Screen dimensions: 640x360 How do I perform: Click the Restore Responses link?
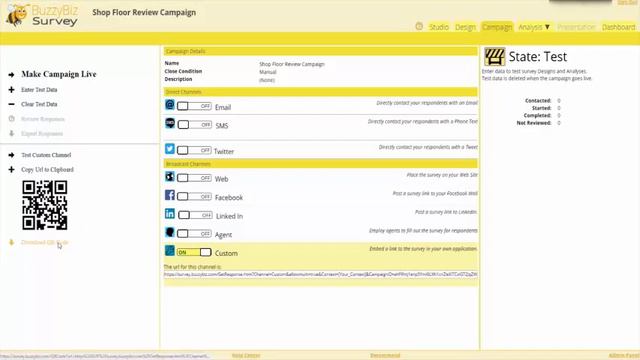43,119
